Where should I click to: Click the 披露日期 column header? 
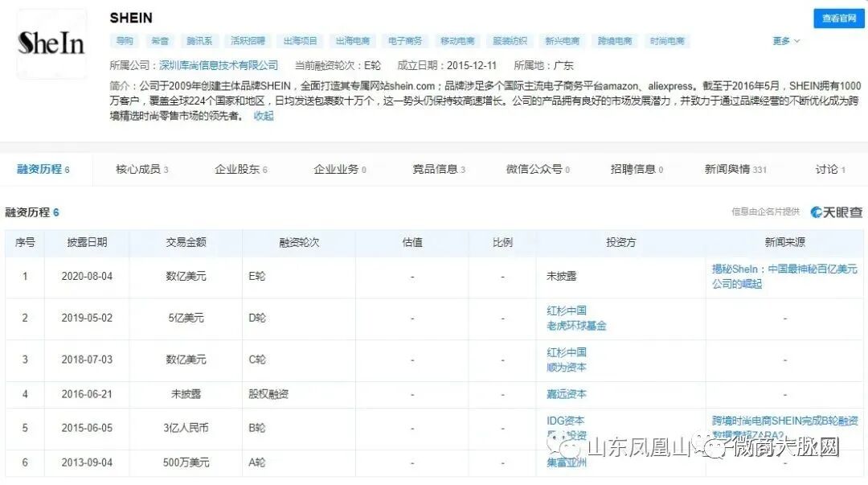coord(87,242)
